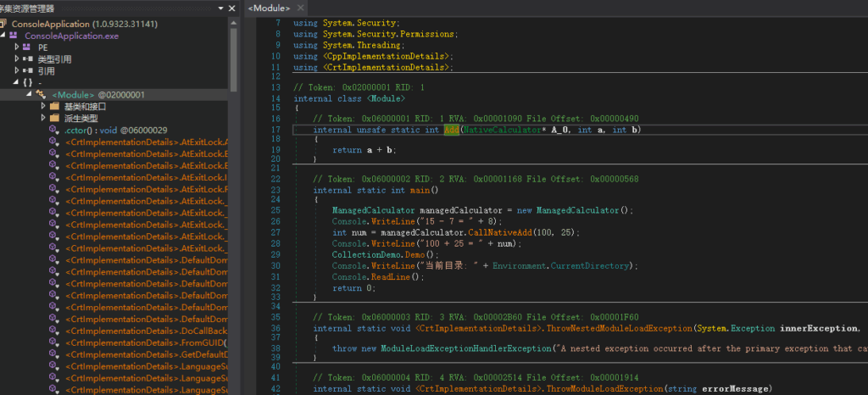
Task: Open the assembly explorer panel options dropdown
Action: pyautogui.click(x=220, y=8)
